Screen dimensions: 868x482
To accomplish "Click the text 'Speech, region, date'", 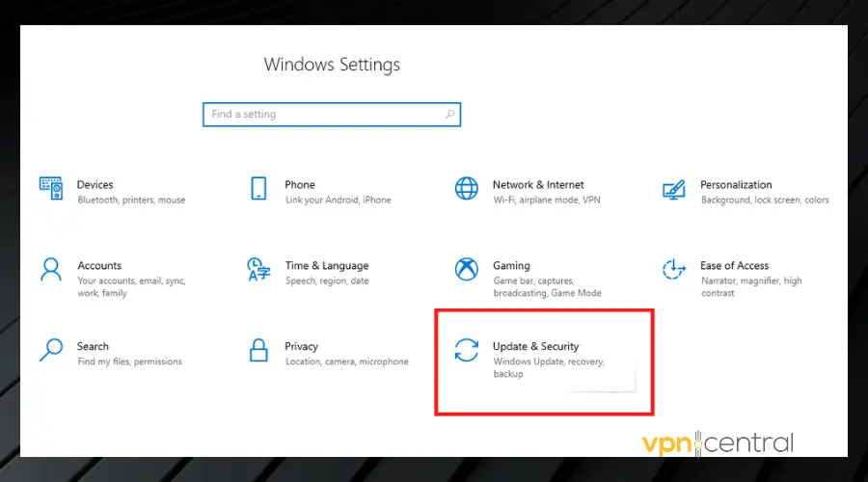I will 327,281.
